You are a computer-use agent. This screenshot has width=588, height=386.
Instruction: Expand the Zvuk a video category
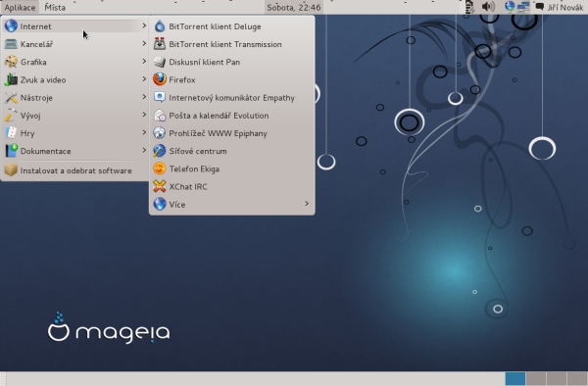[x=75, y=79]
